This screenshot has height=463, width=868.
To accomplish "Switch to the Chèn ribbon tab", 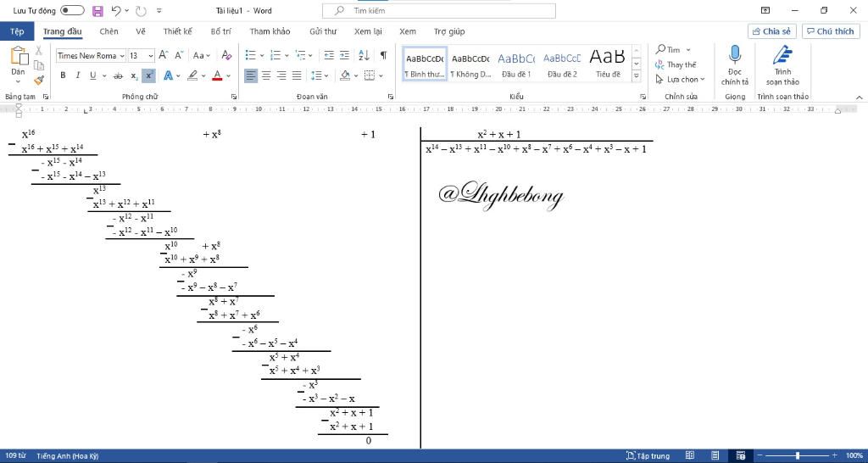I will pyautogui.click(x=108, y=31).
